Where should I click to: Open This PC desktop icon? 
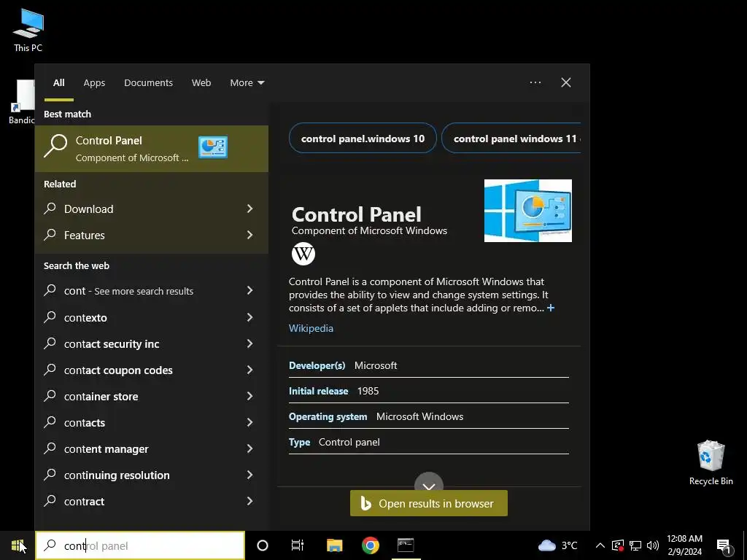coord(28,31)
